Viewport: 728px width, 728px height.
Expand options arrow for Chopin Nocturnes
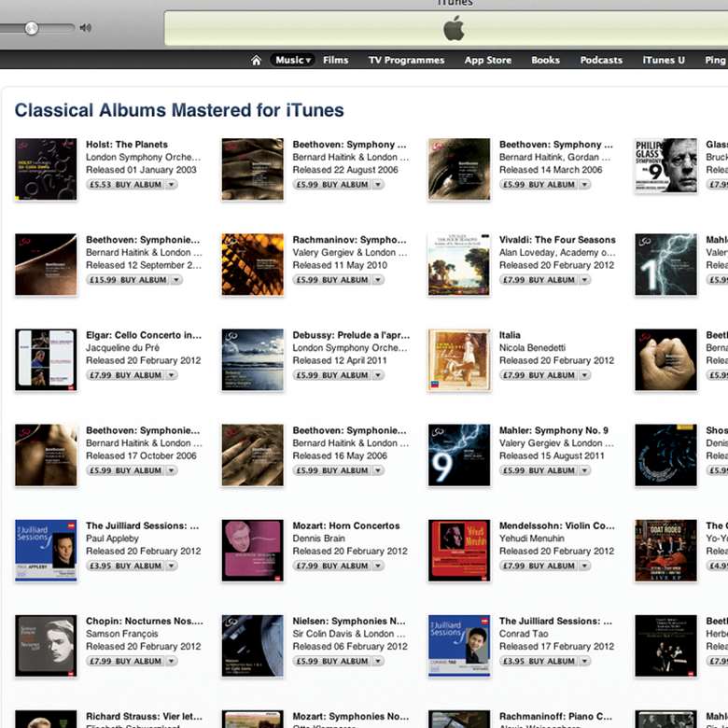click(172, 661)
